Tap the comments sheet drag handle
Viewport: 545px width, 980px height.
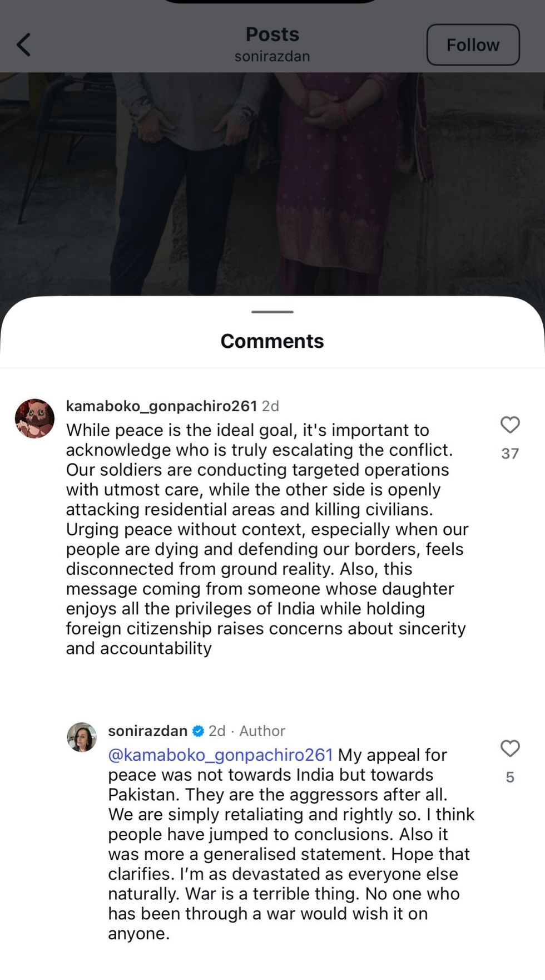[272, 312]
